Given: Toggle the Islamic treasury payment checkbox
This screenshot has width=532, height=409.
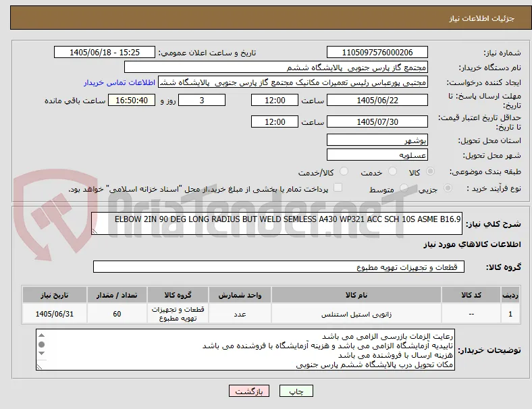Looking at the screenshot, I should click(338, 188).
